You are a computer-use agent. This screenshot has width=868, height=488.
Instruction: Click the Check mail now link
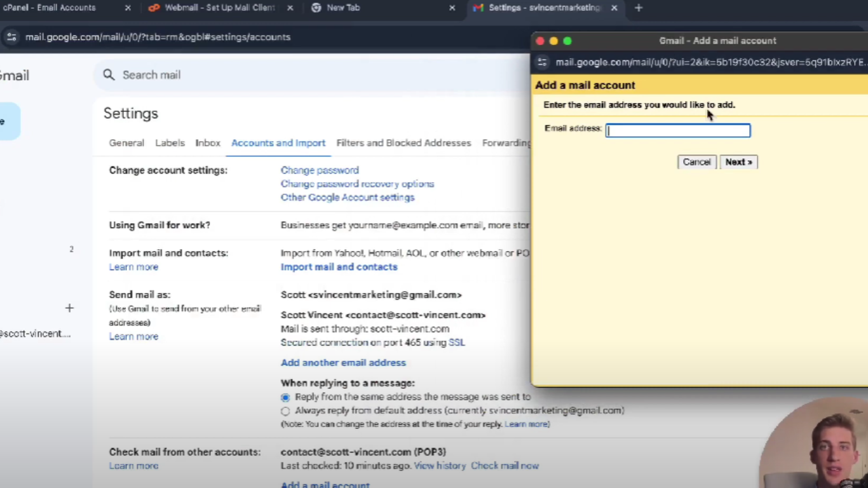(505, 466)
